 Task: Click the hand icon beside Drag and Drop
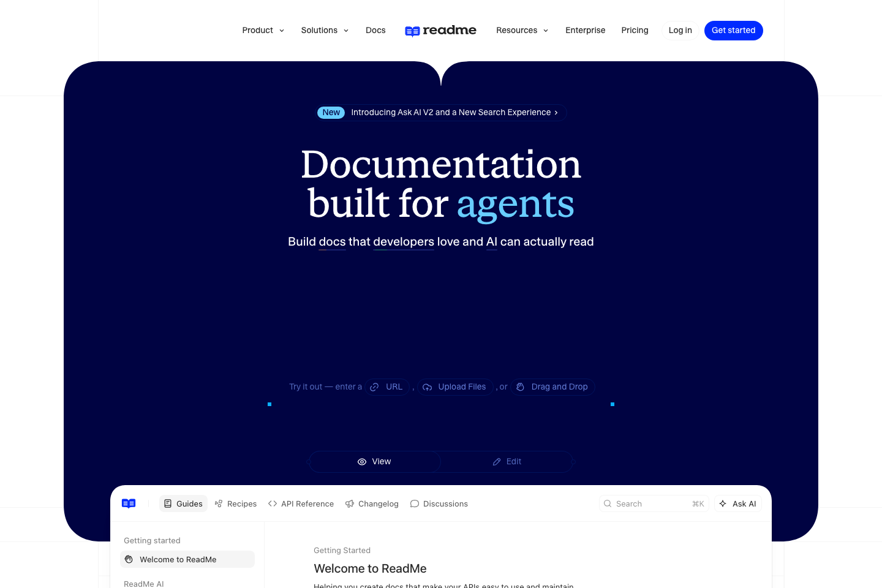521,387
